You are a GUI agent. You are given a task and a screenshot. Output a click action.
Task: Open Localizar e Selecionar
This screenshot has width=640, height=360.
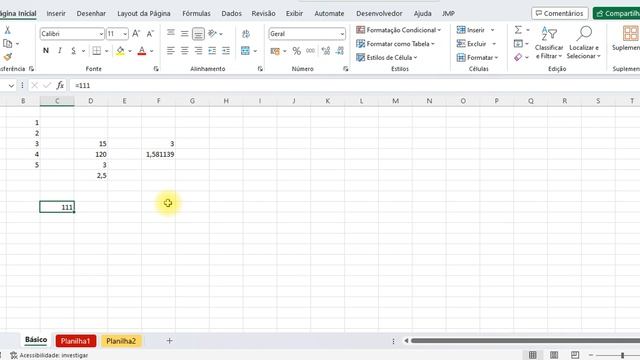(584, 42)
